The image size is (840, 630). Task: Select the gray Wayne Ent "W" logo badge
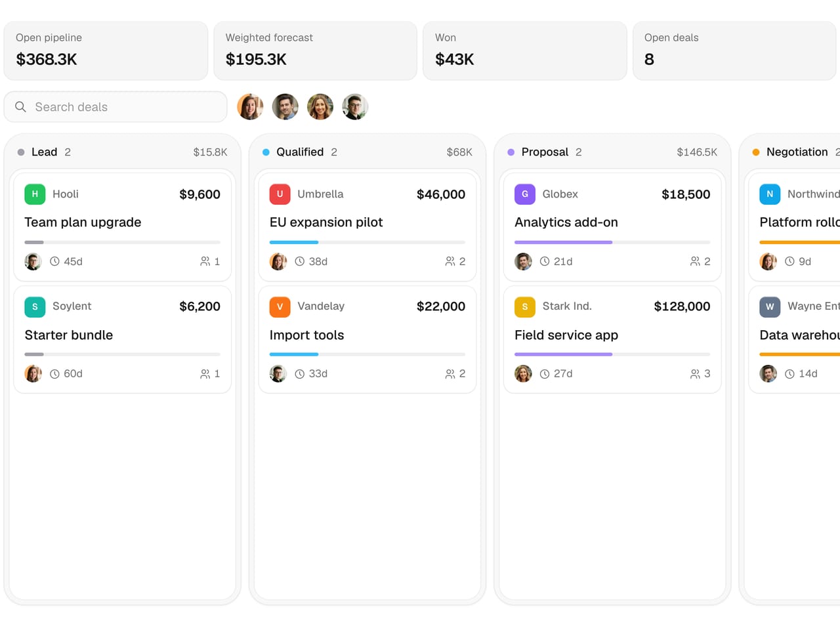pos(770,306)
